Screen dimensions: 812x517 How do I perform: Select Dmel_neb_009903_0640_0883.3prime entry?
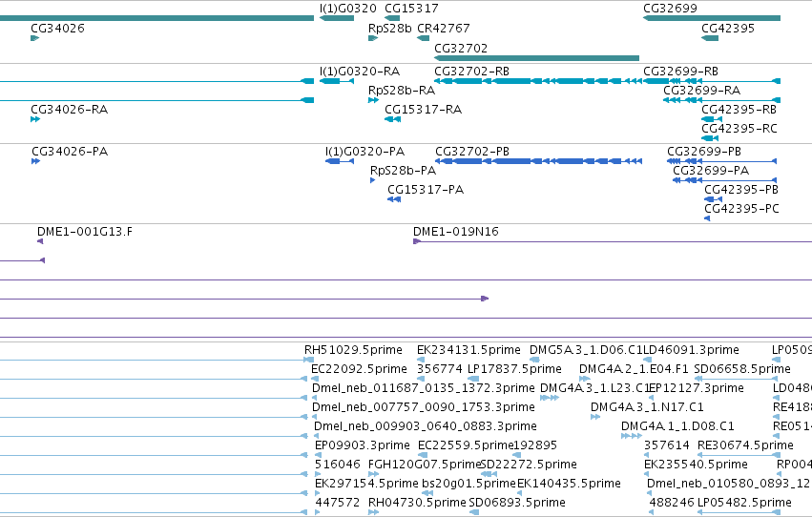click(x=426, y=426)
